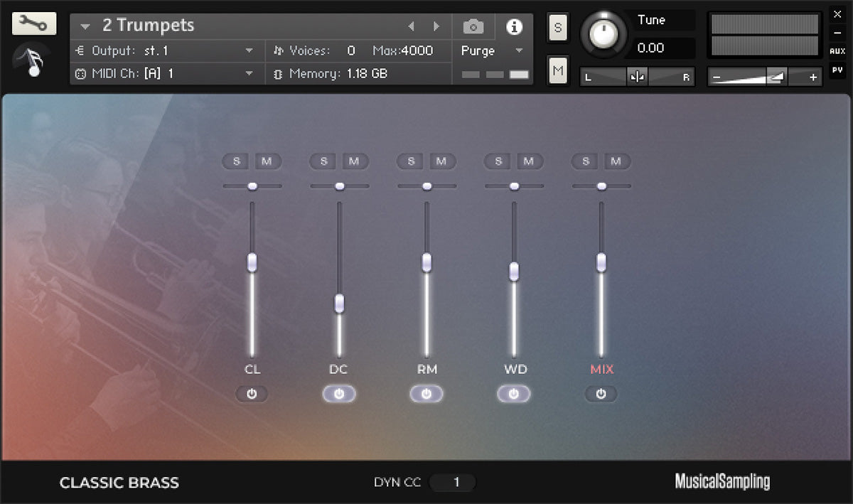Image resolution: width=853 pixels, height=504 pixels.
Task: Click the stereo pan center icon
Action: pyautogui.click(x=637, y=77)
